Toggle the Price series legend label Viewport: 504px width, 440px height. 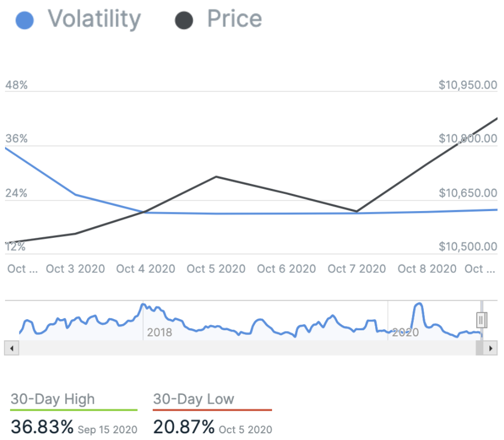[234, 19]
